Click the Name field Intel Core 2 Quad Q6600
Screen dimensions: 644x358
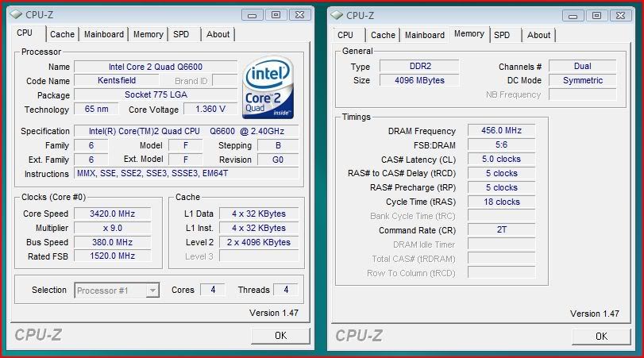pos(156,67)
